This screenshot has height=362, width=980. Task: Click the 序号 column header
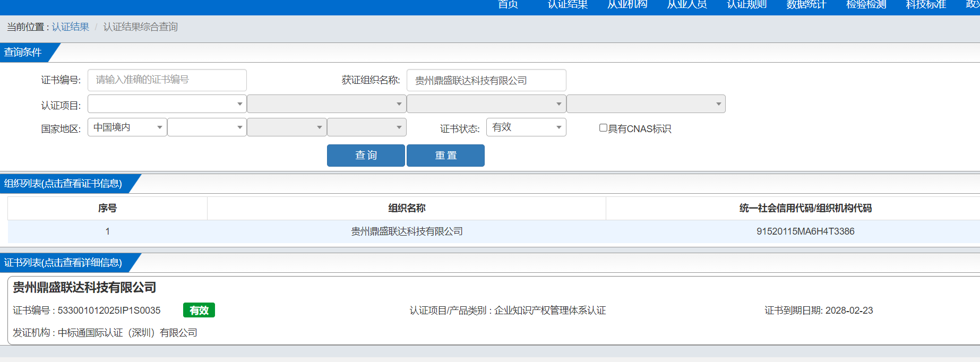pos(107,208)
